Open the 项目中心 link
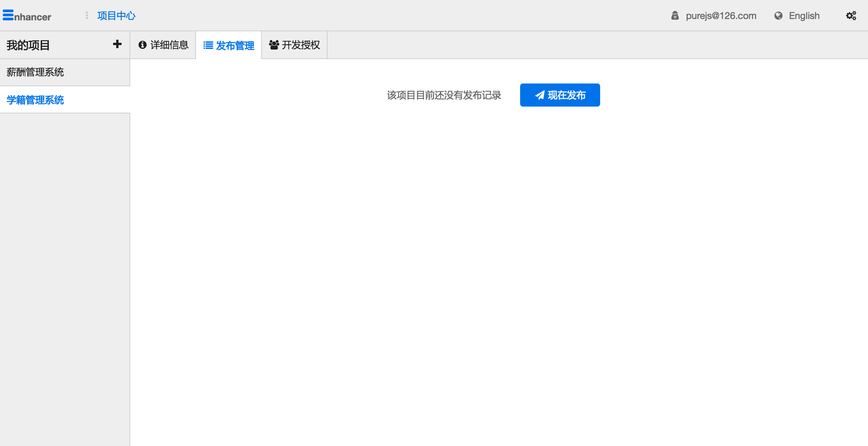Viewport: 868px width, 446px height. tap(116, 16)
